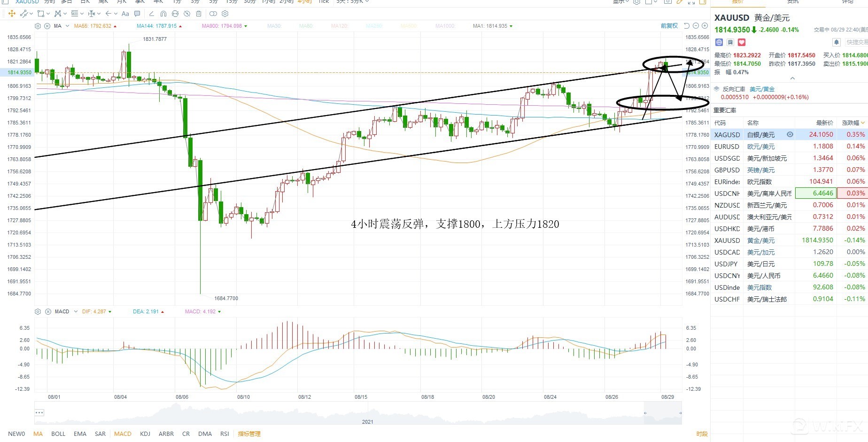Select the ARBR sub-indicator
Viewport: 868px width, 442px height.
pos(166,434)
